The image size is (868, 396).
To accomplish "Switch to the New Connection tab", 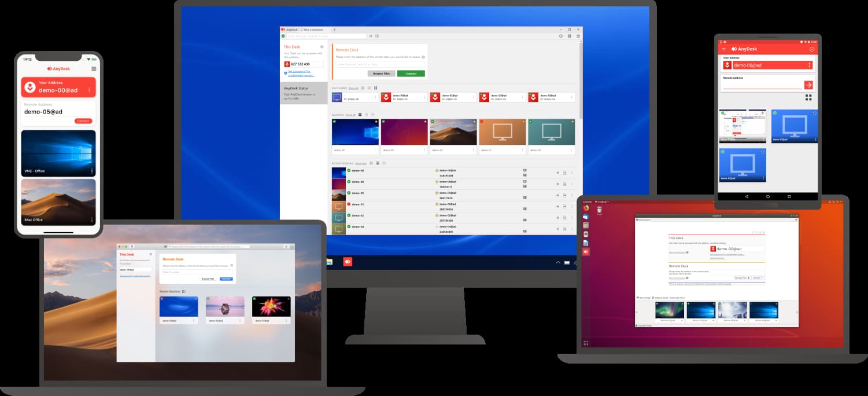I will coord(312,30).
